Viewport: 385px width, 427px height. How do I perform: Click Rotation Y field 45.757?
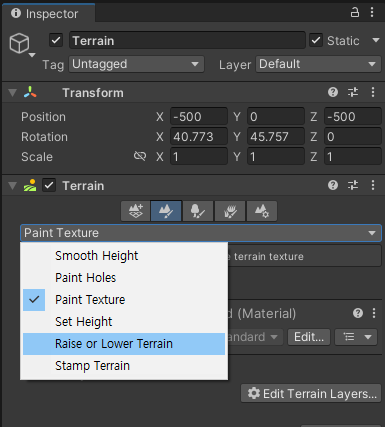(276, 137)
